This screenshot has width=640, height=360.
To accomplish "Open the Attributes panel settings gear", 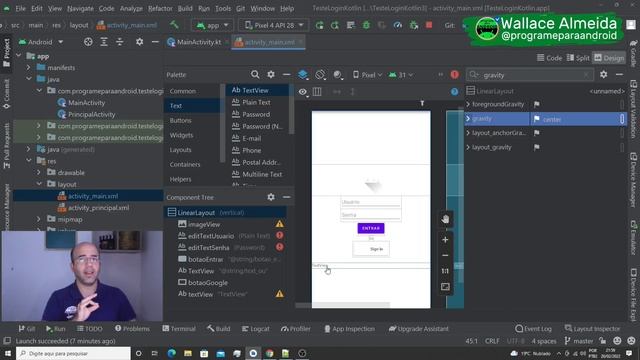I will click(603, 74).
